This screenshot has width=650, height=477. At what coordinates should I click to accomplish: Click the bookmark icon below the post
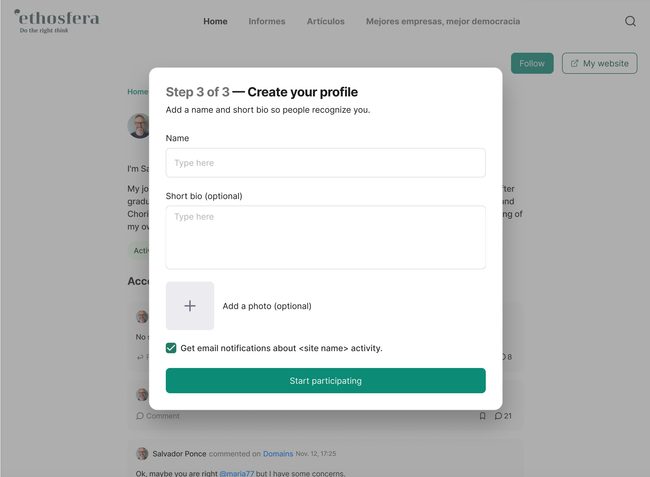pos(482,416)
